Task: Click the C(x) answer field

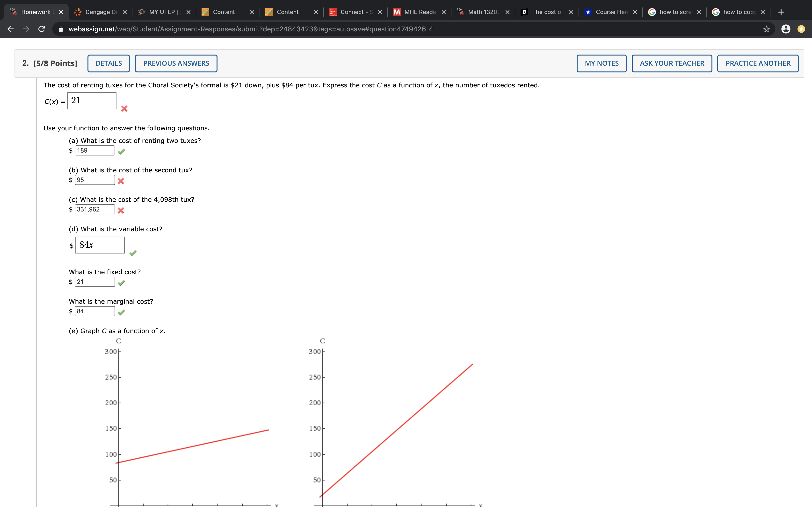Action: point(92,101)
